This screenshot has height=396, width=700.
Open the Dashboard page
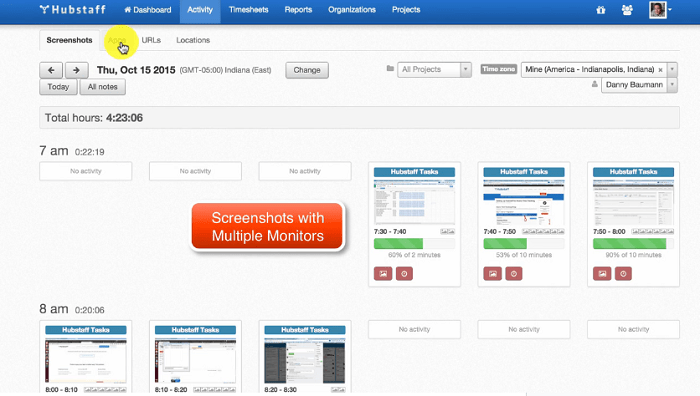pos(148,10)
